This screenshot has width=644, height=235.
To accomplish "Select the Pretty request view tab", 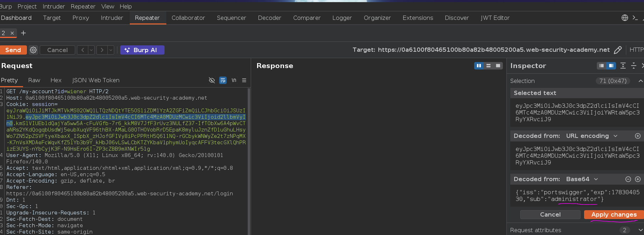I will [x=10, y=80].
